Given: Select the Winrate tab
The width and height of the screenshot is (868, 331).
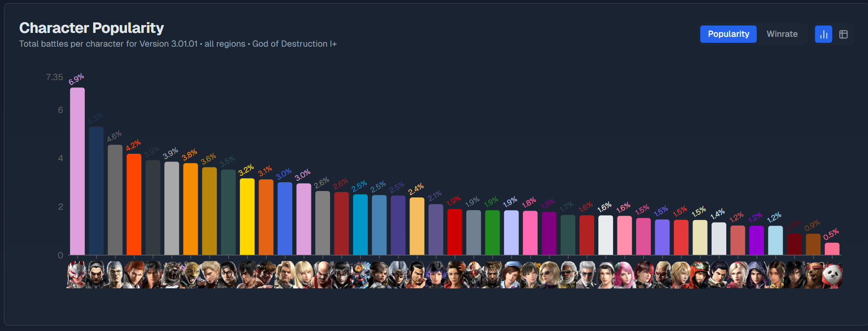Looking at the screenshot, I should tap(782, 34).
